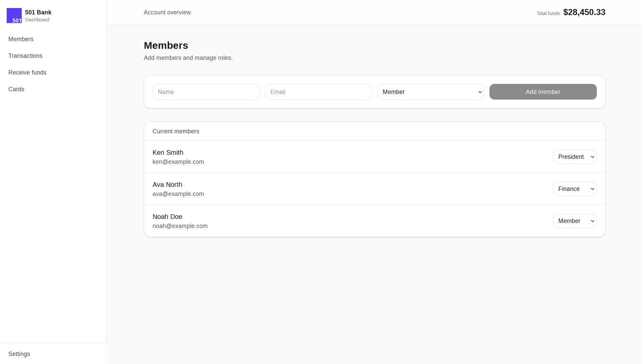The width and height of the screenshot is (642, 364).
Task: Open the Receive funds section
Action: pyautogui.click(x=27, y=73)
